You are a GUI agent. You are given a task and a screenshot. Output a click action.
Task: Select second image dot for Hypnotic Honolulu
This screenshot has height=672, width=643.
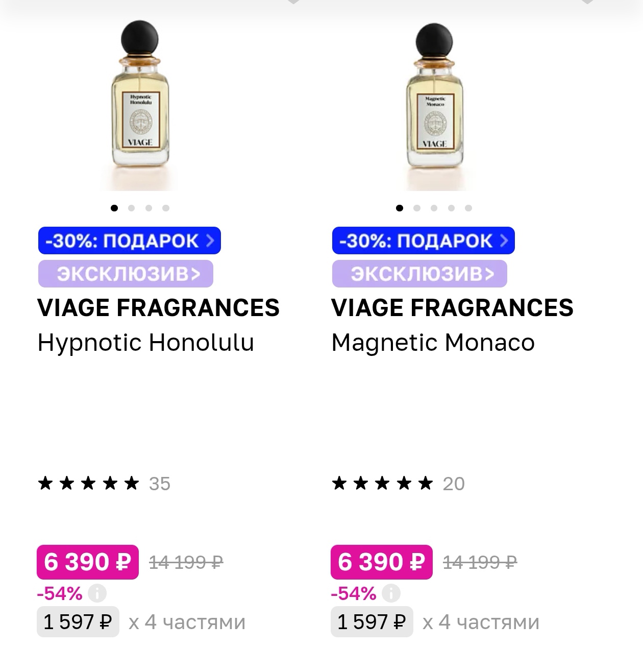click(132, 208)
